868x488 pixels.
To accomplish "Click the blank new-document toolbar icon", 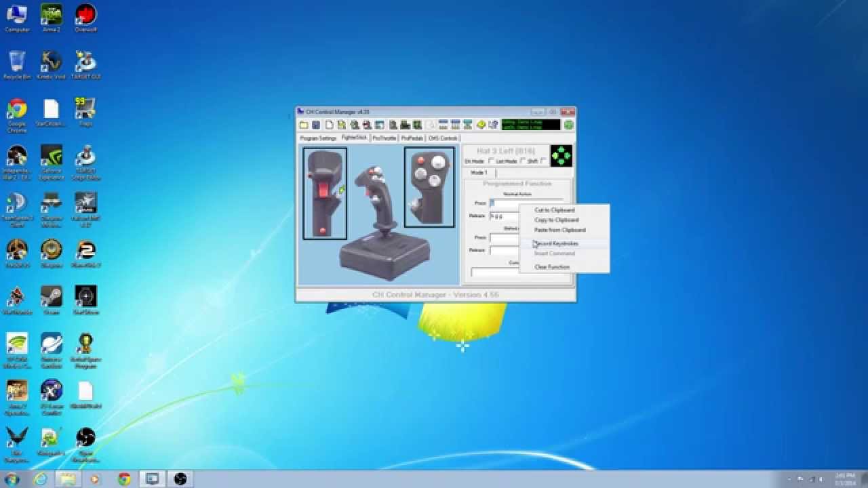I will pyautogui.click(x=329, y=125).
